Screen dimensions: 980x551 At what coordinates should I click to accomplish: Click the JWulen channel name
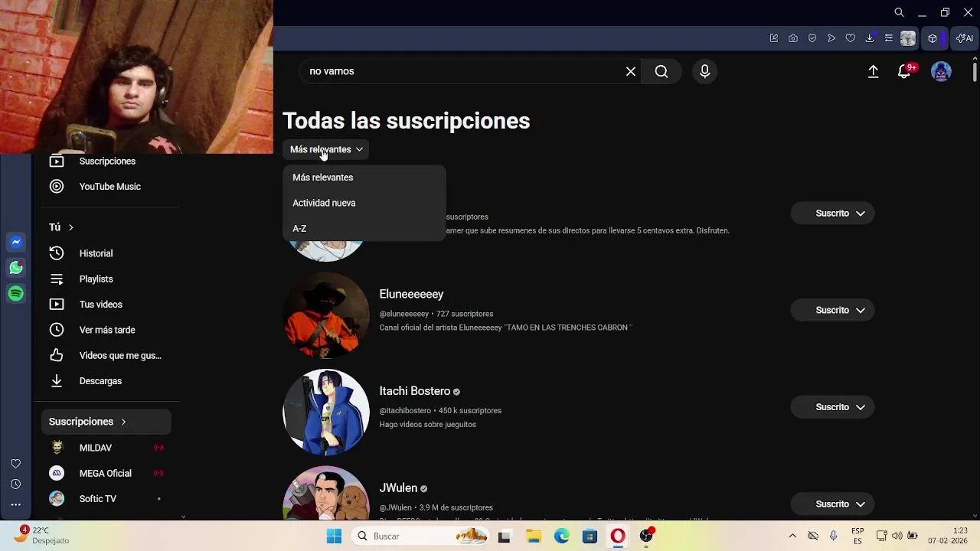(x=398, y=488)
